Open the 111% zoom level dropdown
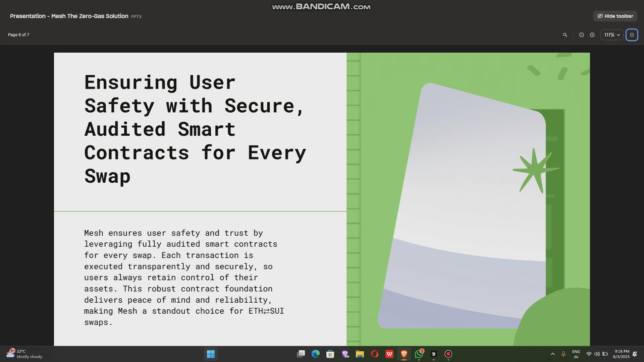This screenshot has height=362, width=644. click(x=612, y=35)
